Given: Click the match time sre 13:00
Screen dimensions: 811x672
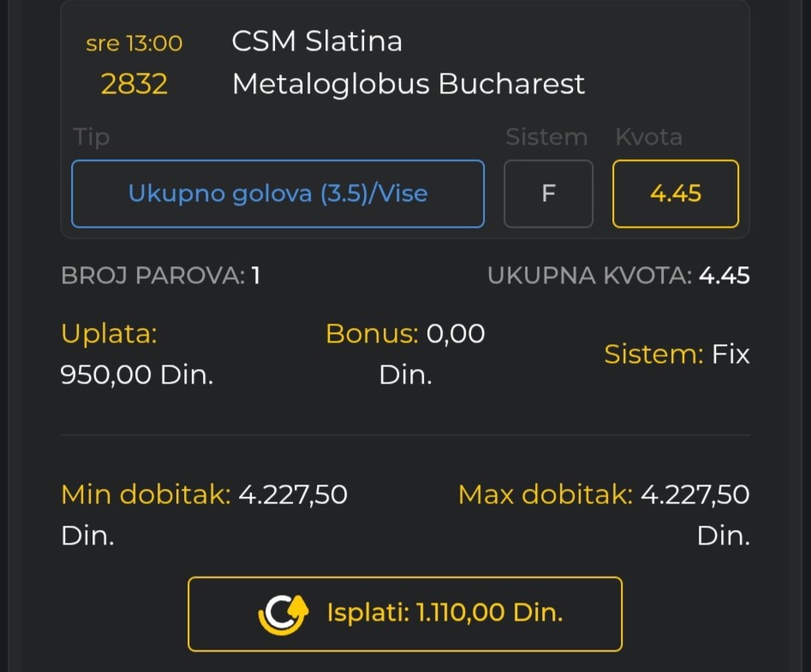Looking at the screenshot, I should point(134,43).
